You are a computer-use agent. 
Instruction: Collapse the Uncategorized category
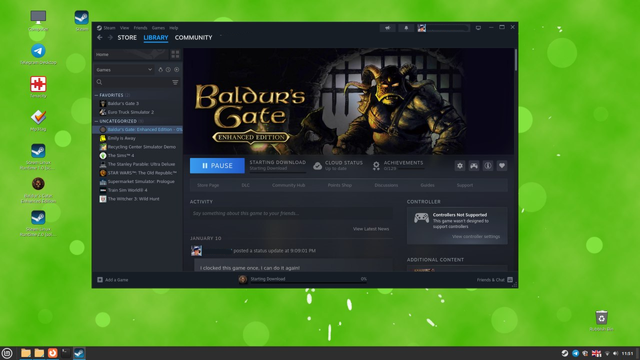[x=96, y=121]
